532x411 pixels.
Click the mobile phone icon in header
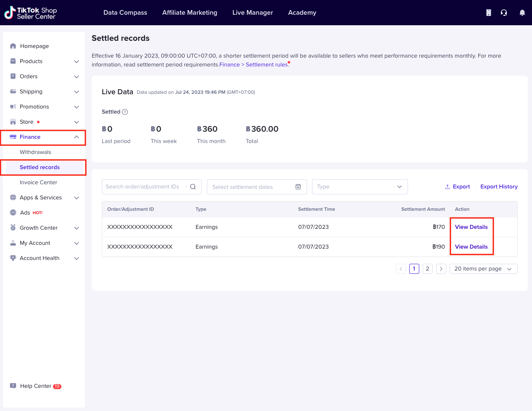(488, 13)
